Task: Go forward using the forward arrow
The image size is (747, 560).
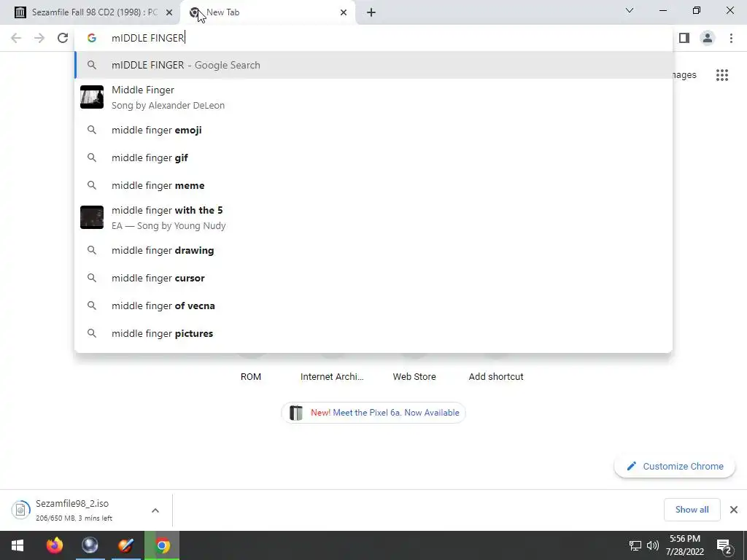Action: tap(39, 38)
